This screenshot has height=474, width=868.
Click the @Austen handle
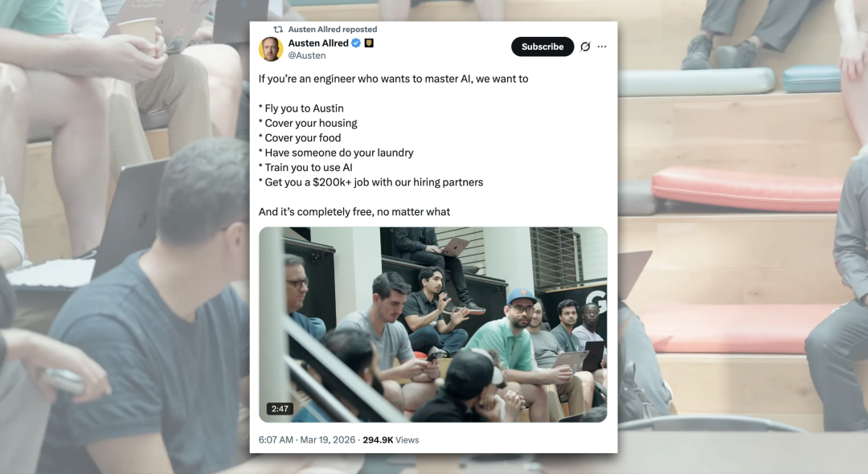[x=307, y=55]
